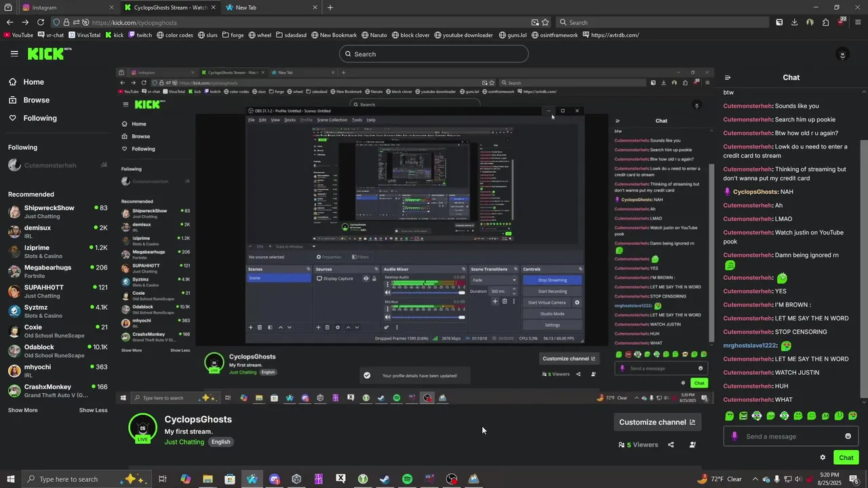Click the purple microphone icon in message box
Viewport: 868px width, 488px height.
(734, 436)
